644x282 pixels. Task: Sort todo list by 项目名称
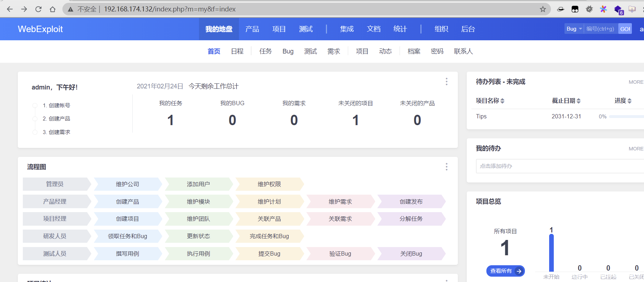pyautogui.click(x=490, y=101)
